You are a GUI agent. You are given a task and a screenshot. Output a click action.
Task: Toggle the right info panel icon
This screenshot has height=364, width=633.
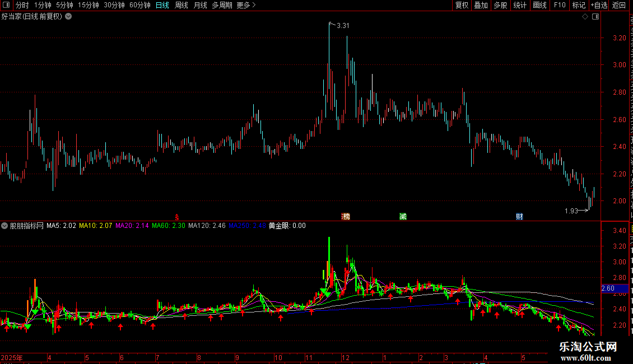[x=595, y=17]
